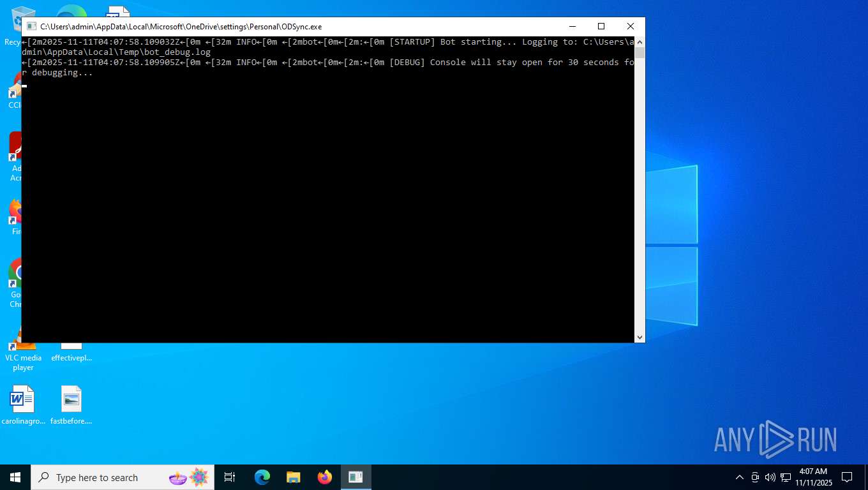The width and height of the screenshot is (868, 490).
Task: Show hidden system tray icons
Action: click(x=740, y=477)
